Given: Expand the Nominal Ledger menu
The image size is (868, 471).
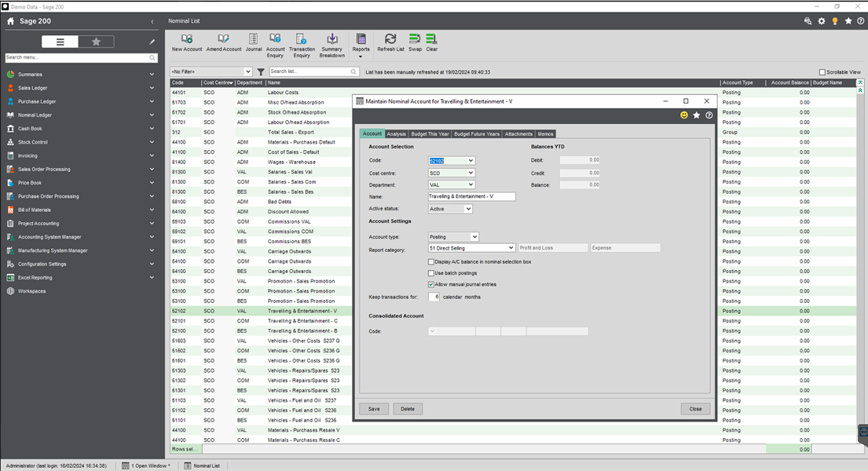Looking at the screenshot, I should tap(152, 115).
